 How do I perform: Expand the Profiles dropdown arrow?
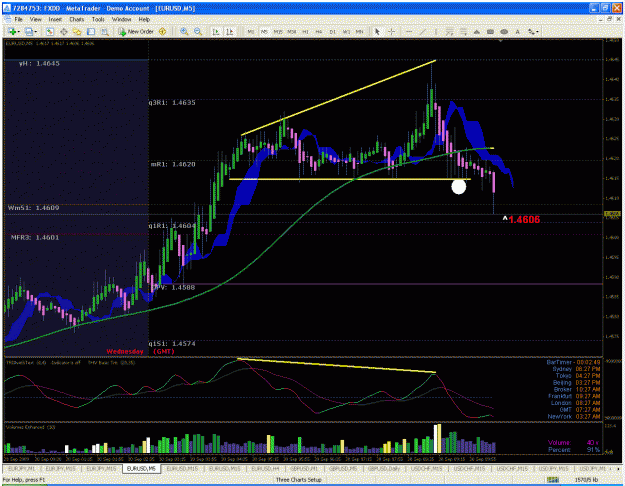pyautogui.click(x=35, y=32)
